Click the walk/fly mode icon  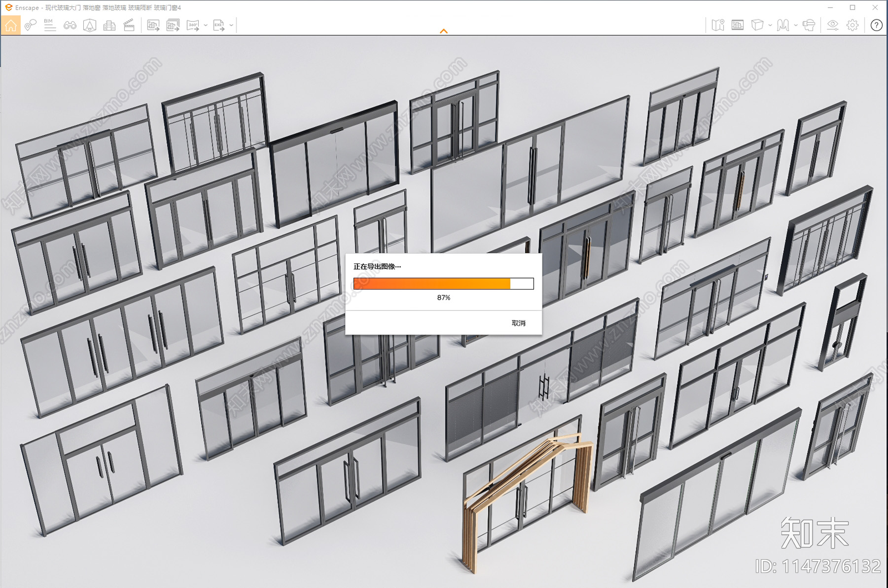pos(783,25)
